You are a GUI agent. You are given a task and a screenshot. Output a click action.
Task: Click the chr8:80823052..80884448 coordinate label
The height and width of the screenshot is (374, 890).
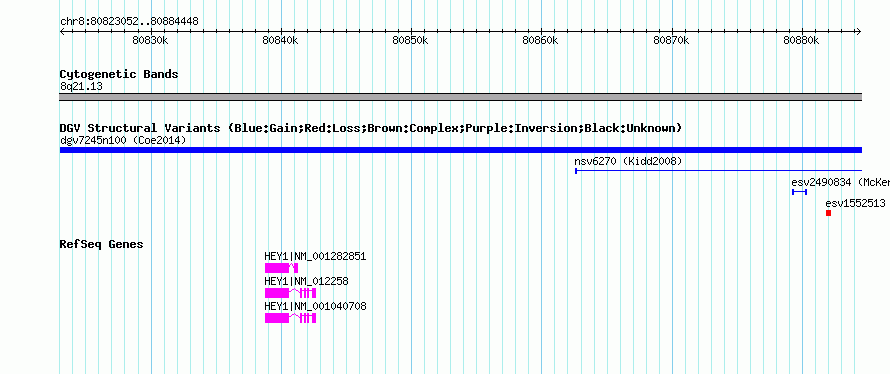click(x=129, y=22)
